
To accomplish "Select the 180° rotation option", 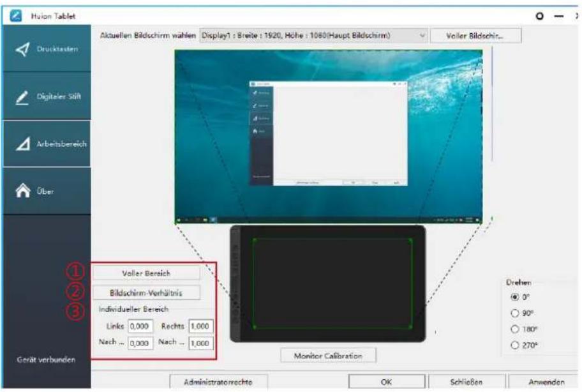I will coord(515,329).
